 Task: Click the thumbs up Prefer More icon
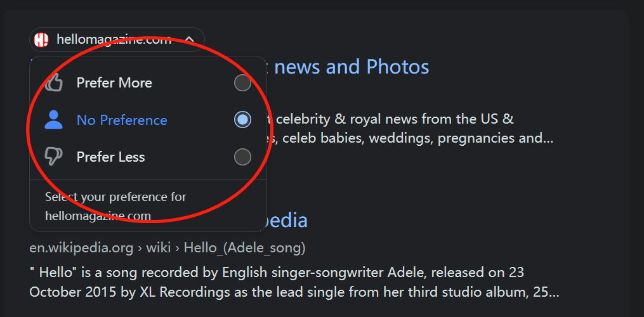click(x=54, y=82)
